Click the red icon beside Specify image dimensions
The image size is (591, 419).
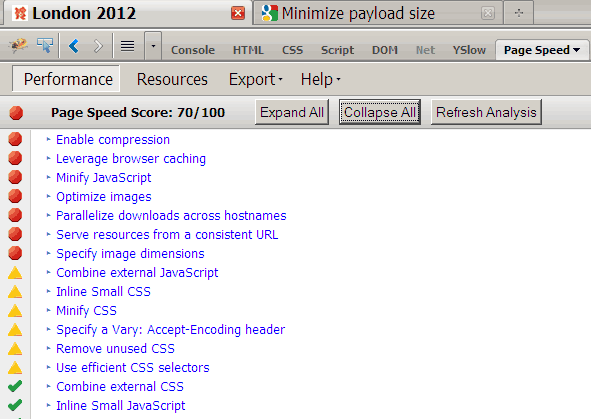pyautogui.click(x=15, y=253)
